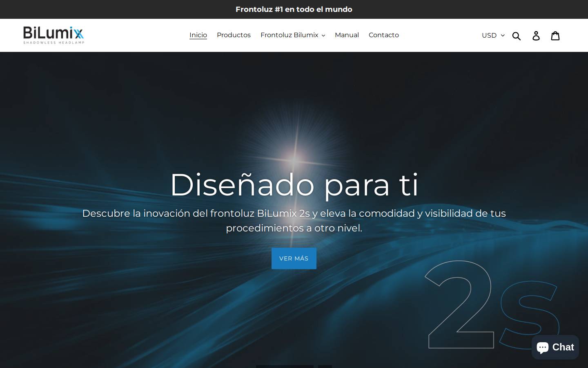Screen dimensions: 588x368
Task: Open the Contacto page
Action: pyautogui.click(x=384, y=35)
